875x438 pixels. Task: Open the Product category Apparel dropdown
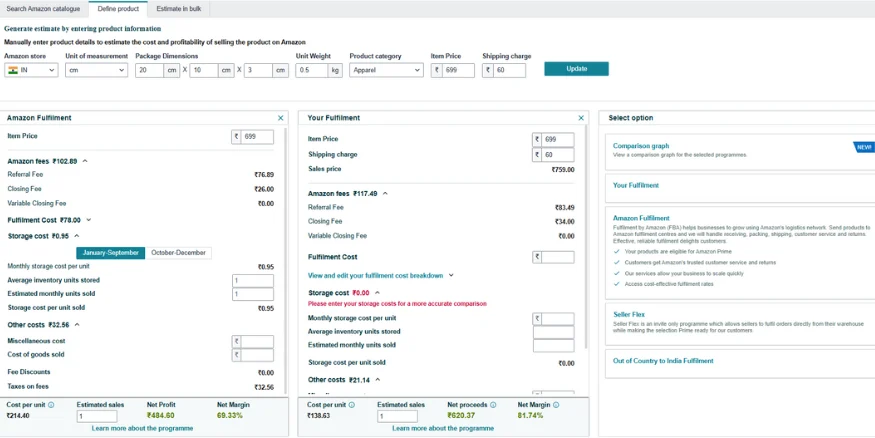(386, 70)
